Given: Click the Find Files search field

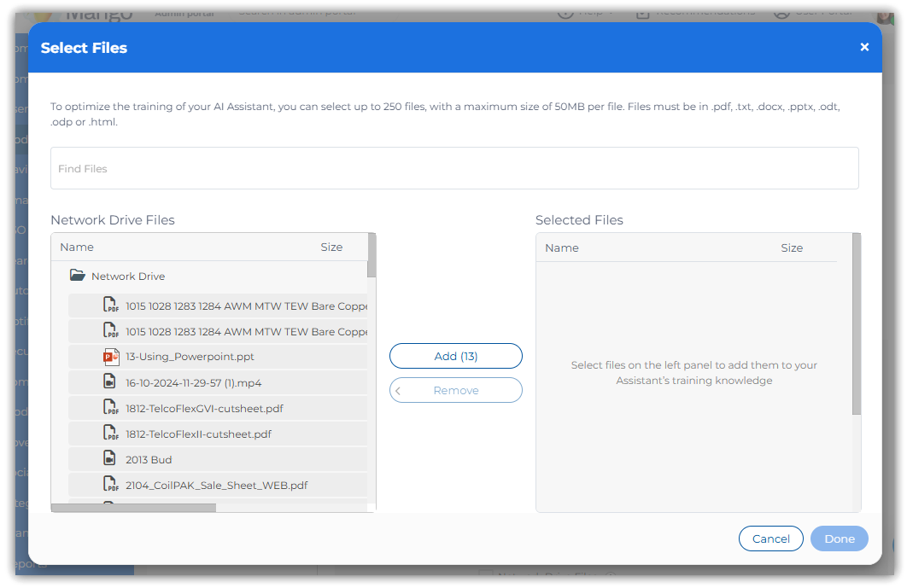Looking at the screenshot, I should [x=454, y=169].
